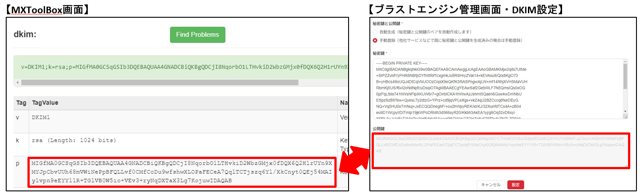
Task: Click the p tag public key value
Action: (x=182, y=172)
